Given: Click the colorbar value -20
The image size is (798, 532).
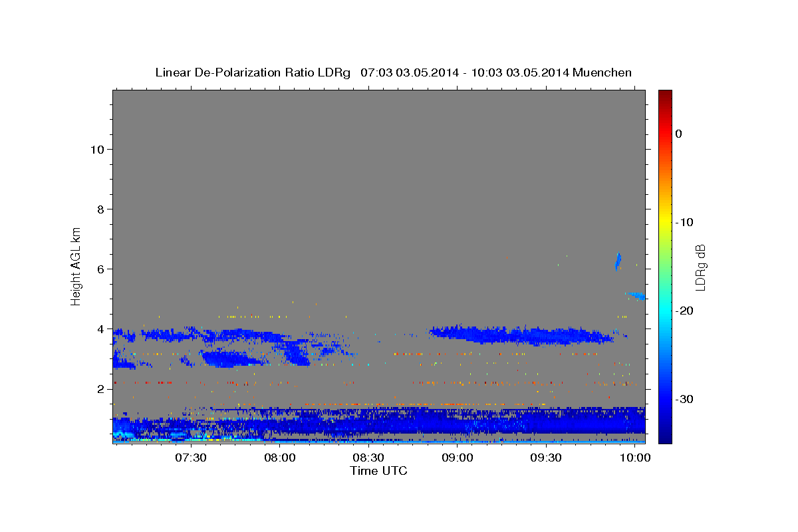Looking at the screenshot, I should tap(684, 311).
